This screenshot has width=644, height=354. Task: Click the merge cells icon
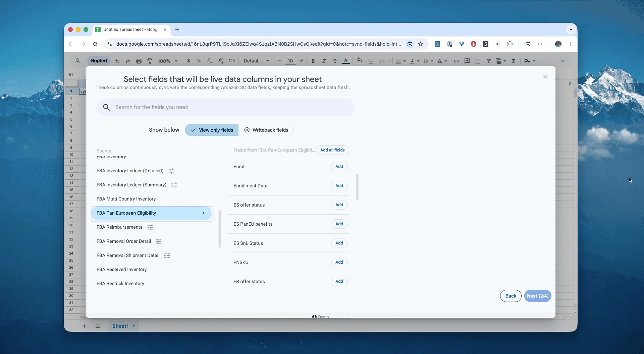pos(382,61)
